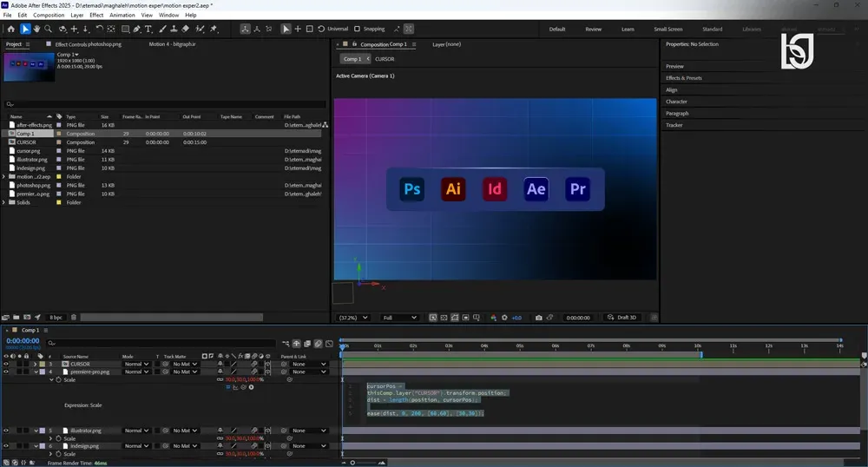Switch to Small Screen workspace

click(x=668, y=29)
